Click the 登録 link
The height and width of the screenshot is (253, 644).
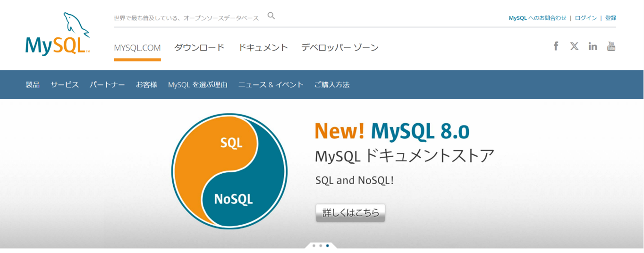pyautogui.click(x=610, y=18)
